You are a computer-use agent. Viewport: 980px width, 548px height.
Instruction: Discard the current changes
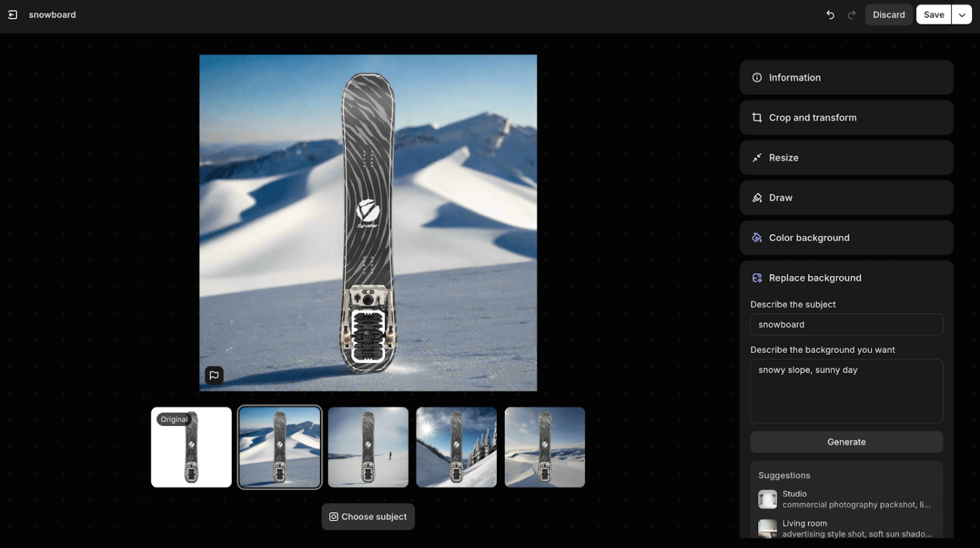pyautogui.click(x=889, y=15)
